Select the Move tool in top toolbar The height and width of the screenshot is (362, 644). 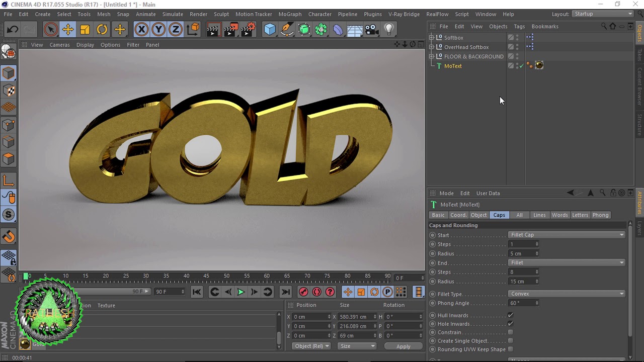point(68,30)
